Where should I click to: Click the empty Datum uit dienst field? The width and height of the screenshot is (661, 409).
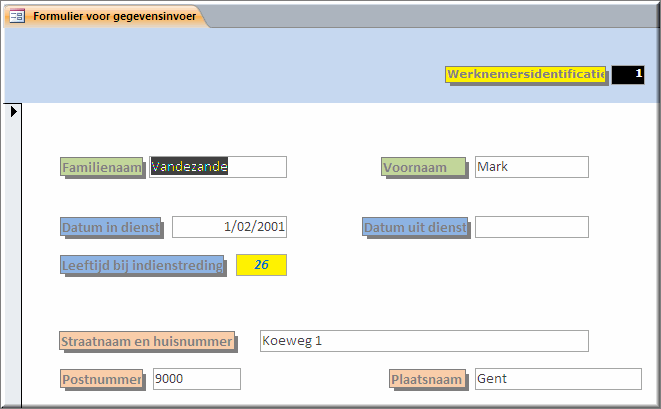coord(532,227)
